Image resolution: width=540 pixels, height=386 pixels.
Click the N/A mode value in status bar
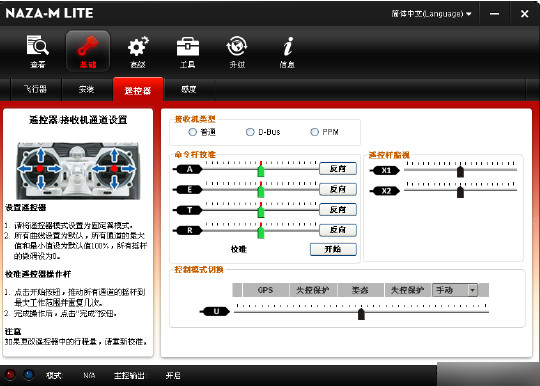pos(89,376)
